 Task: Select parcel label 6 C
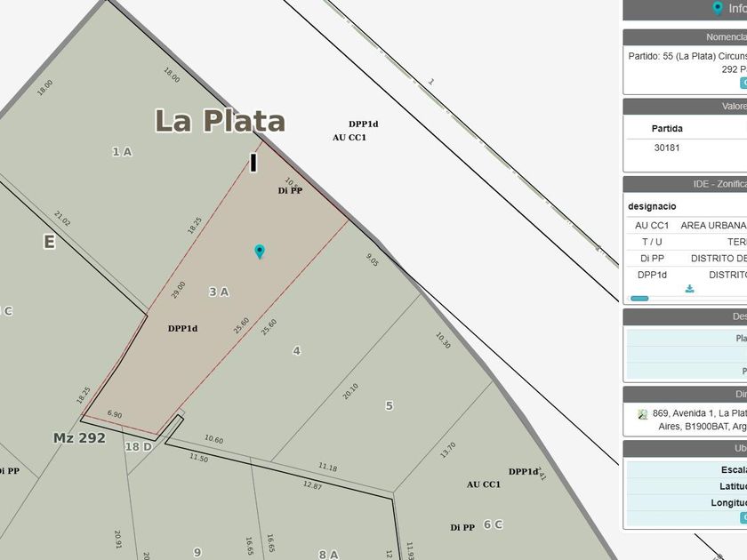(x=493, y=524)
